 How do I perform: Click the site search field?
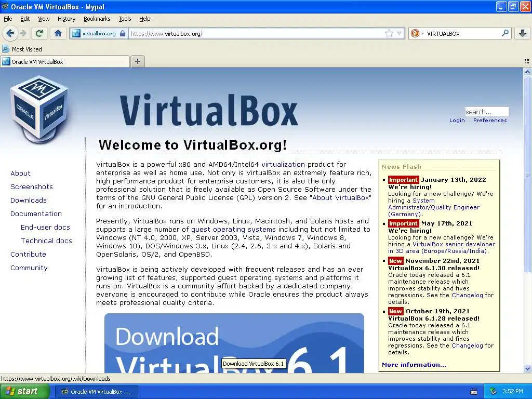(x=486, y=112)
